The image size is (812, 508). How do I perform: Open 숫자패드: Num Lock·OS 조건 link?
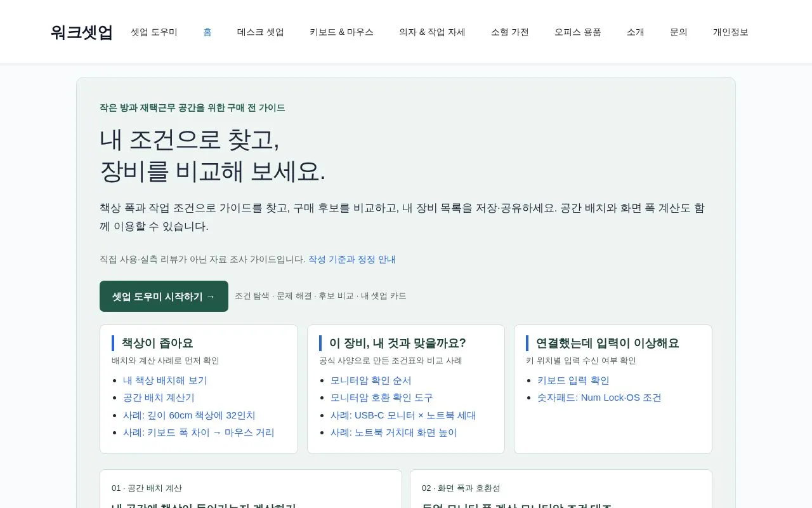(599, 398)
